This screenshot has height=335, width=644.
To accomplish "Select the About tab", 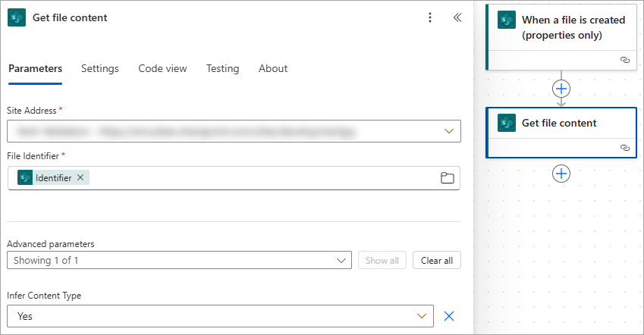I will pyautogui.click(x=273, y=68).
